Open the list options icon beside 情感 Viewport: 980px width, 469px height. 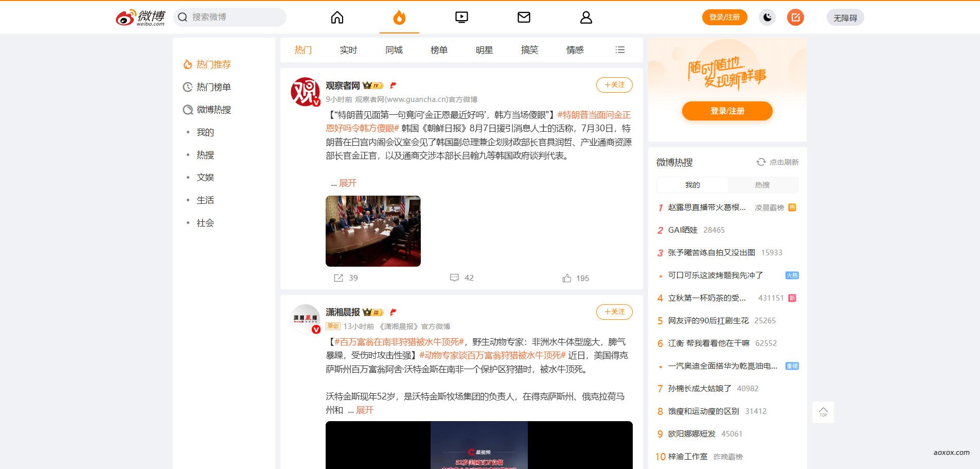pos(620,49)
